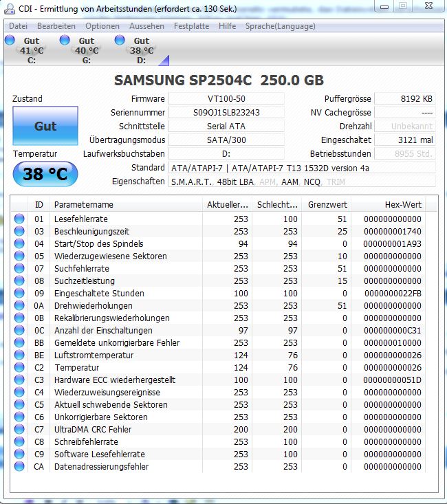Click the Seriennummer field S09QJ1SLB23243

226,113
